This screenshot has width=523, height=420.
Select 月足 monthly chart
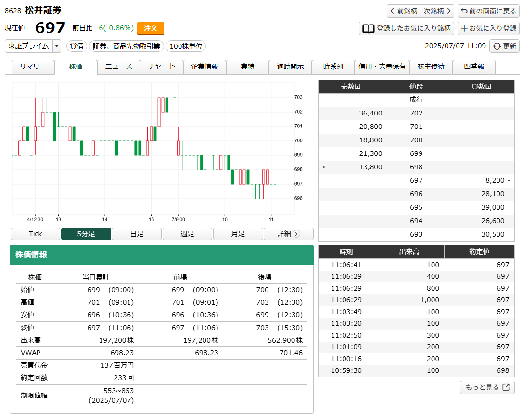238,234
